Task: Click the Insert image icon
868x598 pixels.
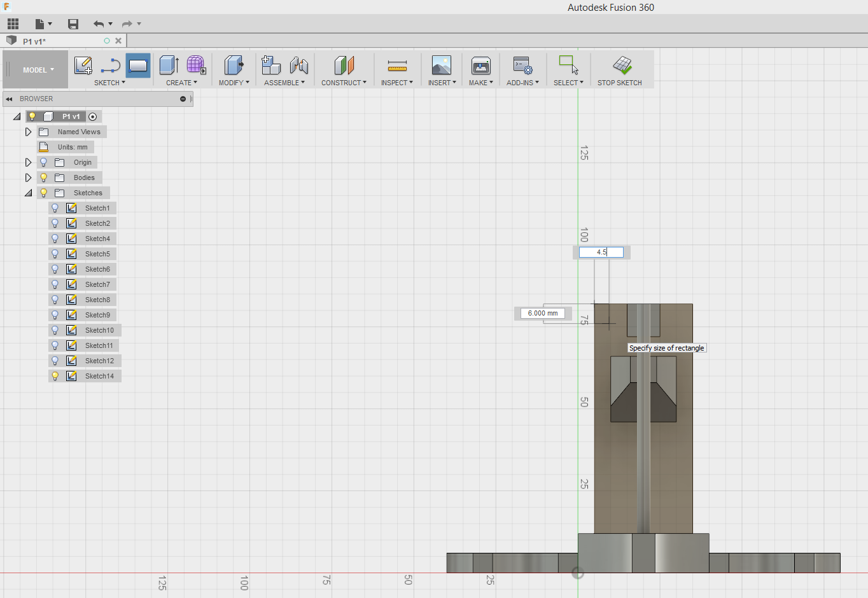Action: tap(442, 66)
